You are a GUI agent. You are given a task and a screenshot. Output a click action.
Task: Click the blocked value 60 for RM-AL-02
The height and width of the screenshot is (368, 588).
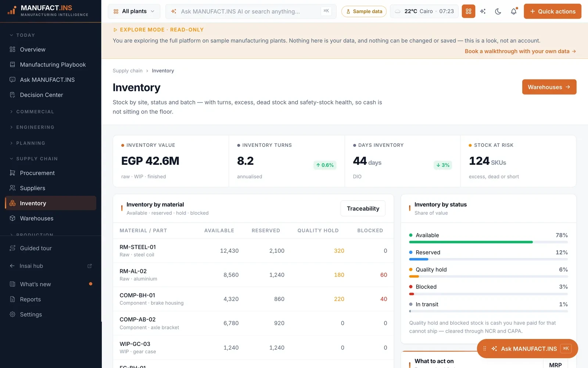coord(383,275)
